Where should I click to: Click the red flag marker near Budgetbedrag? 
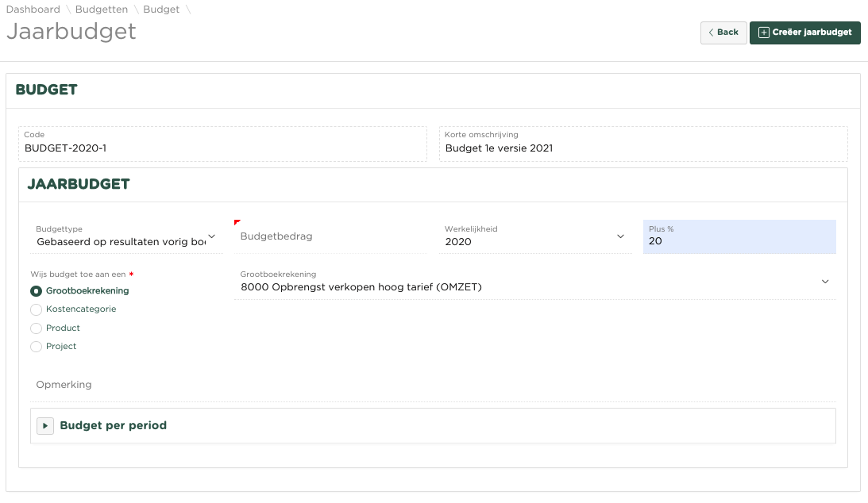(x=237, y=222)
